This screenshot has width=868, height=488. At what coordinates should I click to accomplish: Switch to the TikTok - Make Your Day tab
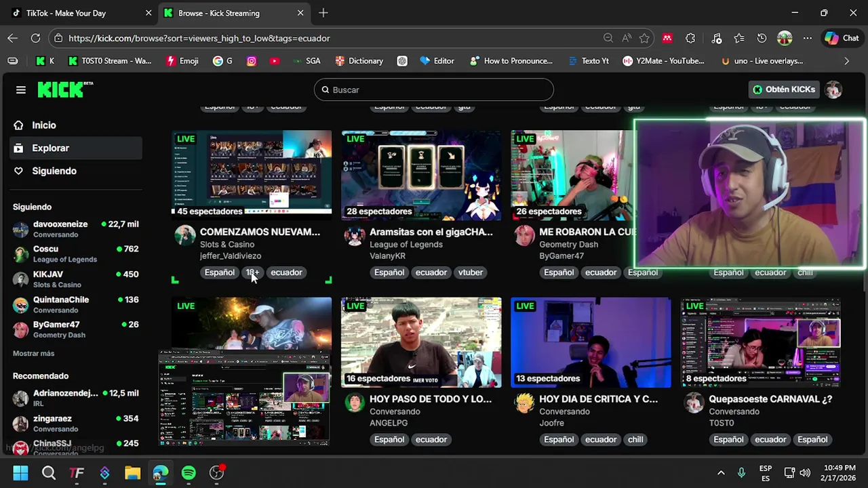pyautogui.click(x=79, y=13)
